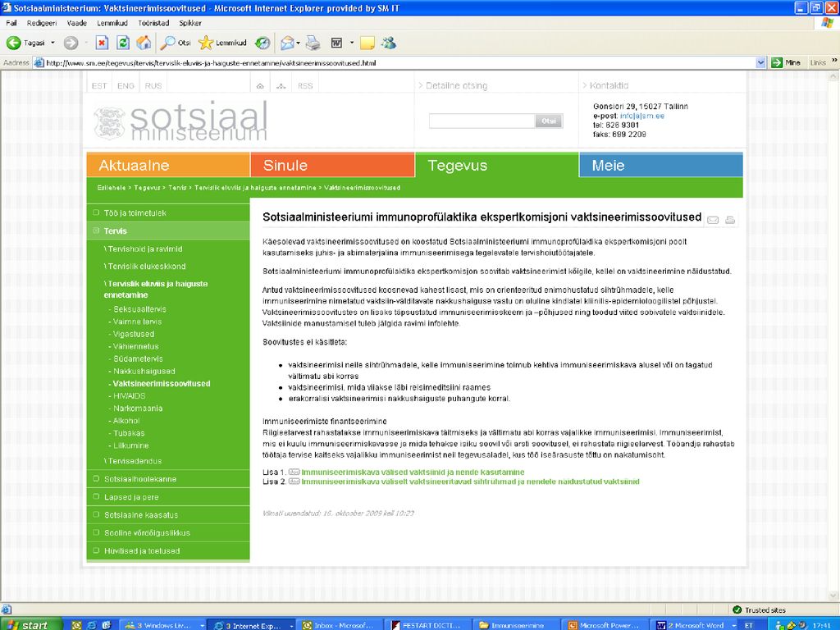
Task: Open the Back button history dropdown arrow
Action: [52, 43]
